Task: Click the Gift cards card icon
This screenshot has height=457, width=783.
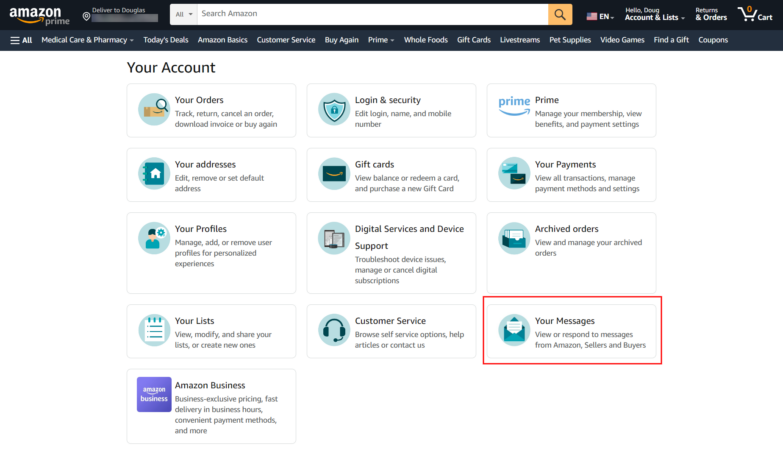Action: tap(334, 174)
